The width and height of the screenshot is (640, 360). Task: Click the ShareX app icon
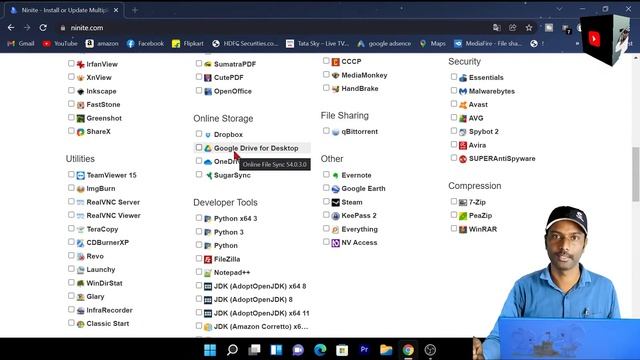tap(80, 132)
